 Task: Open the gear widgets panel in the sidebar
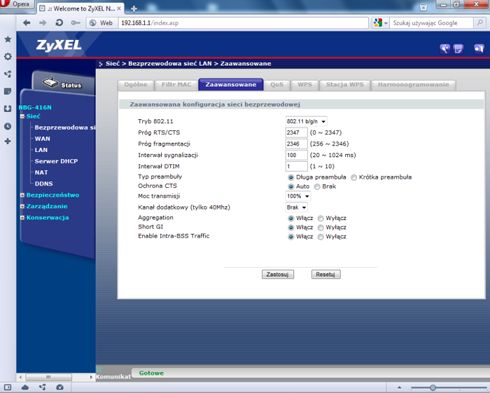tap(8, 56)
